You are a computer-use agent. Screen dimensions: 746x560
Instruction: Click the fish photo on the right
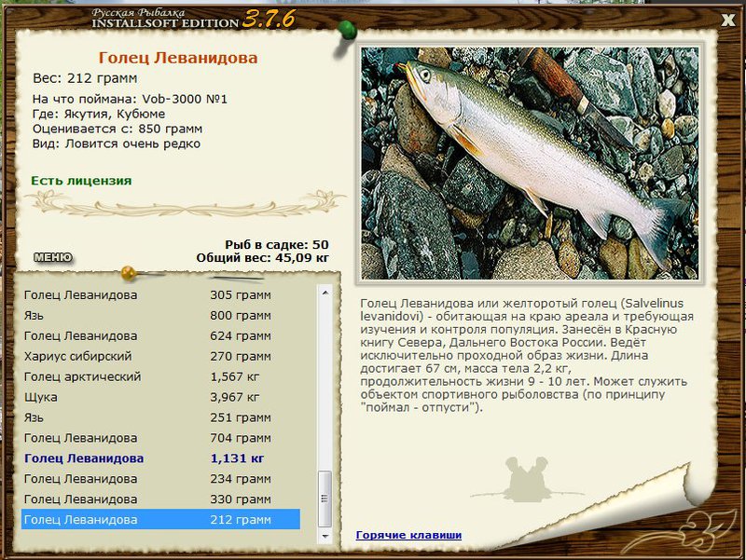[x=530, y=163]
